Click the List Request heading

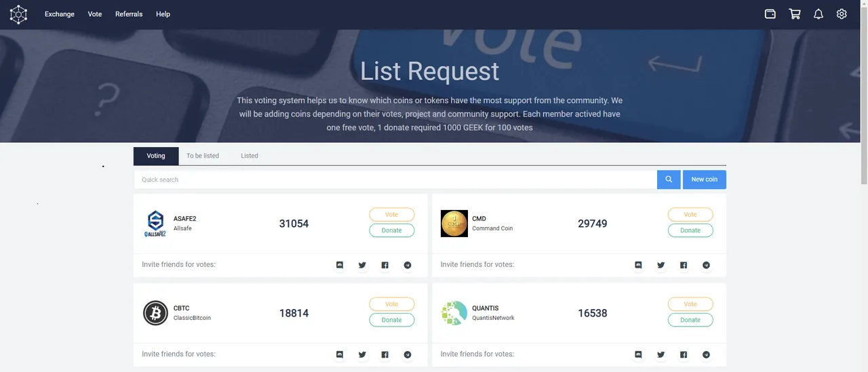pos(430,71)
